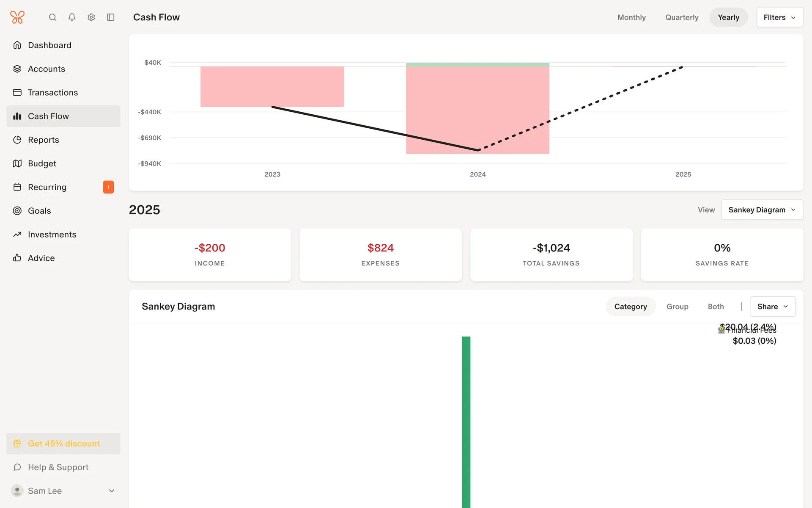Screen dimensions: 812x508
Task: Open Reports via pie chart icon
Action: pyautogui.click(x=17, y=140)
